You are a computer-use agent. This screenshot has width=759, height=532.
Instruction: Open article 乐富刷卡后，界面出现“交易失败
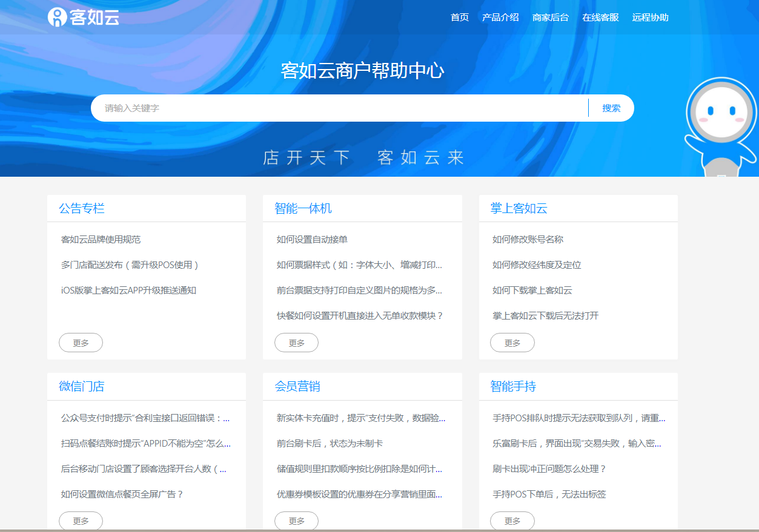577,444
